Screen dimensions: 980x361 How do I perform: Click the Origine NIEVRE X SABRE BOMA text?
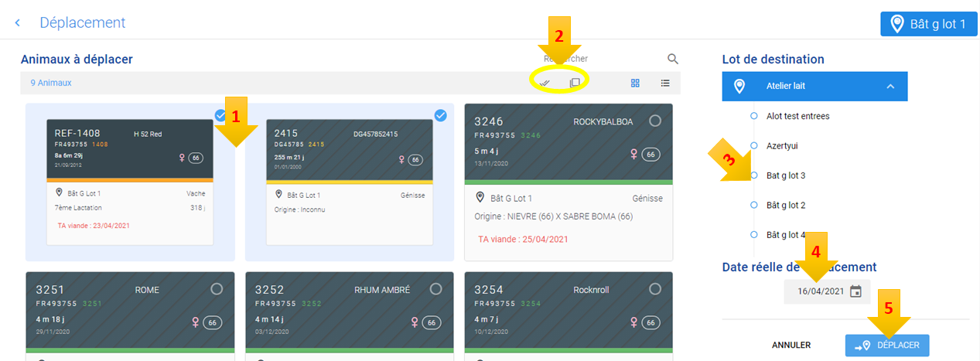click(x=553, y=216)
